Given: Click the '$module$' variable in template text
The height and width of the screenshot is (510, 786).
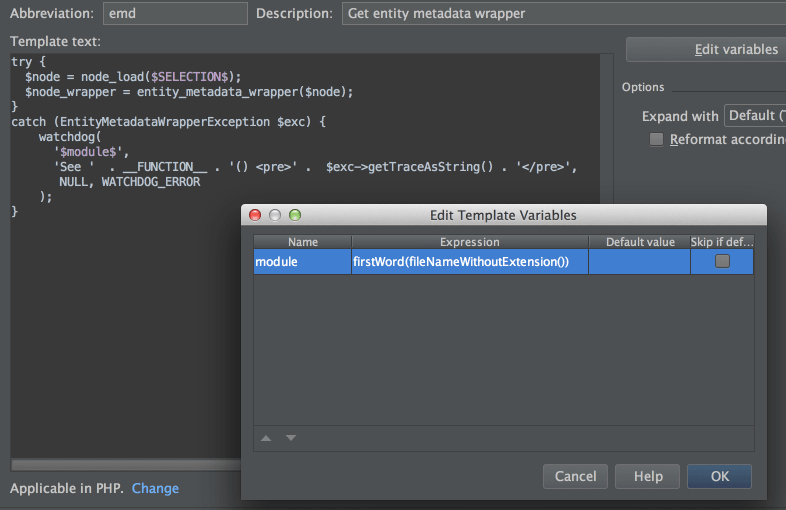Looking at the screenshot, I should click(88, 152).
